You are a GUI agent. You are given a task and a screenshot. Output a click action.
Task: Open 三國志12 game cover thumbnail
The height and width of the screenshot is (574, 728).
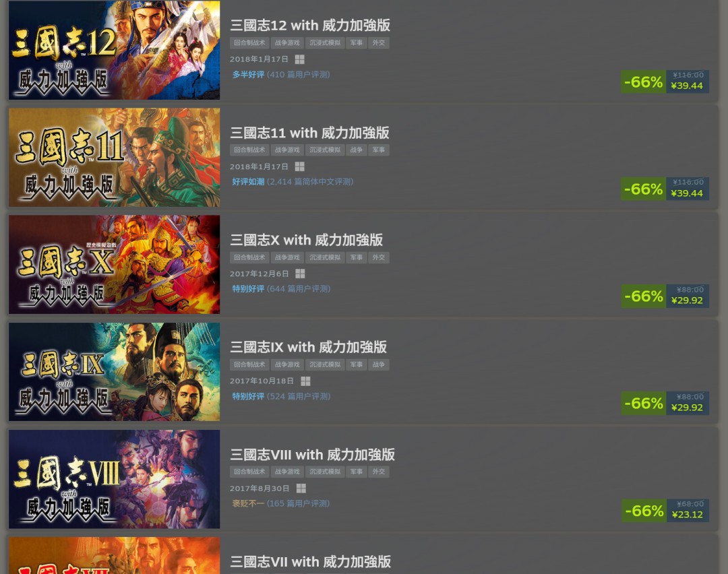pos(114,50)
